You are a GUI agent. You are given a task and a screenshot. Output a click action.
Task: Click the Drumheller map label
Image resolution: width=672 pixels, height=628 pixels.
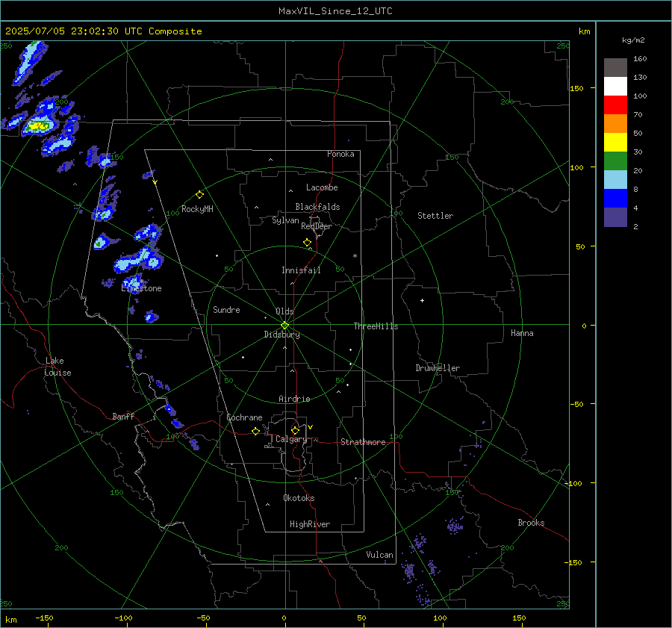[x=438, y=368]
